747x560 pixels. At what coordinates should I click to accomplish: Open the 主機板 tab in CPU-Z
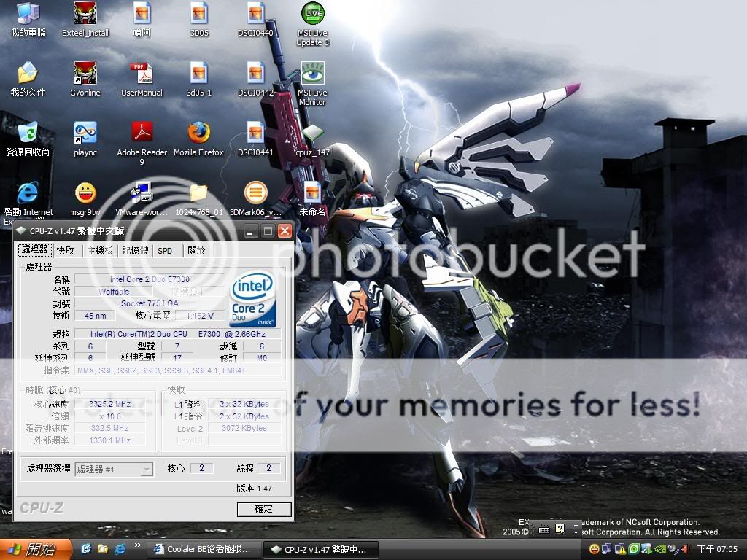click(101, 251)
